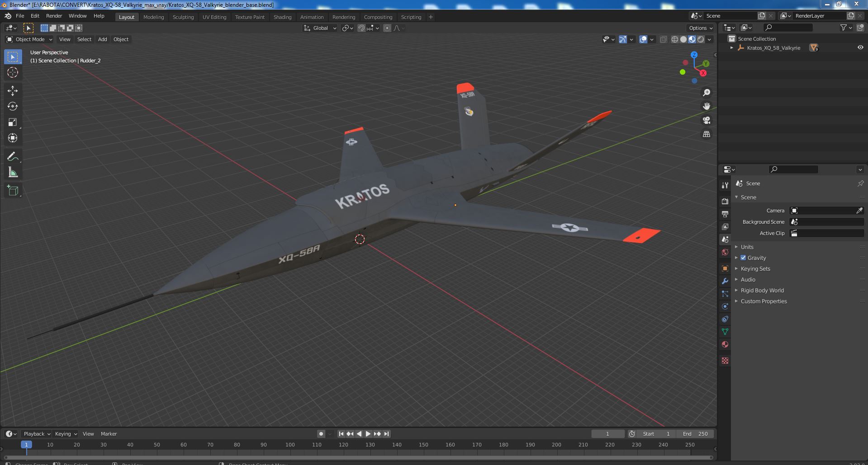This screenshot has width=868, height=465.
Task: Switch to wireframe shading
Action: [x=675, y=39]
